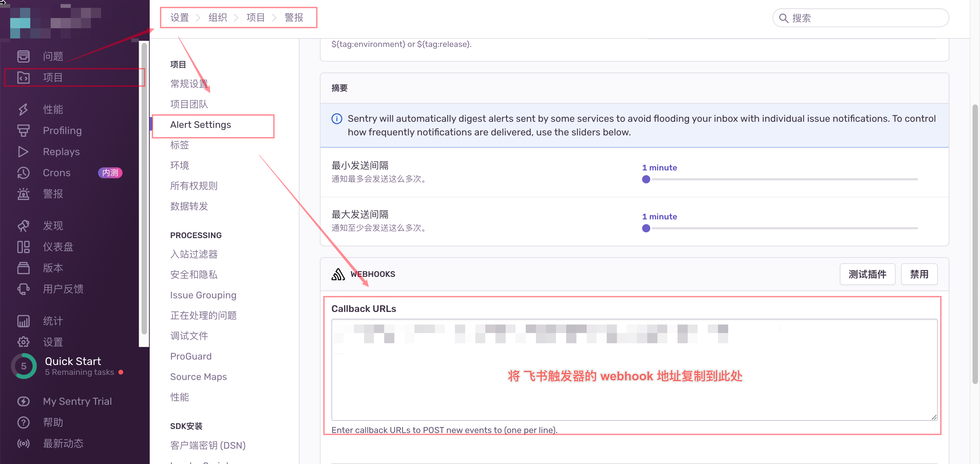Click 设置 in the breadcrumb
Viewport: 980px width, 464px height.
point(180,17)
